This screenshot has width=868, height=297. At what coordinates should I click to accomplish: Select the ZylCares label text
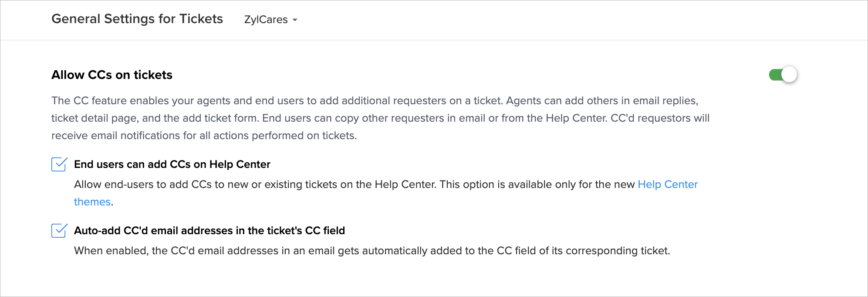pyautogui.click(x=266, y=20)
